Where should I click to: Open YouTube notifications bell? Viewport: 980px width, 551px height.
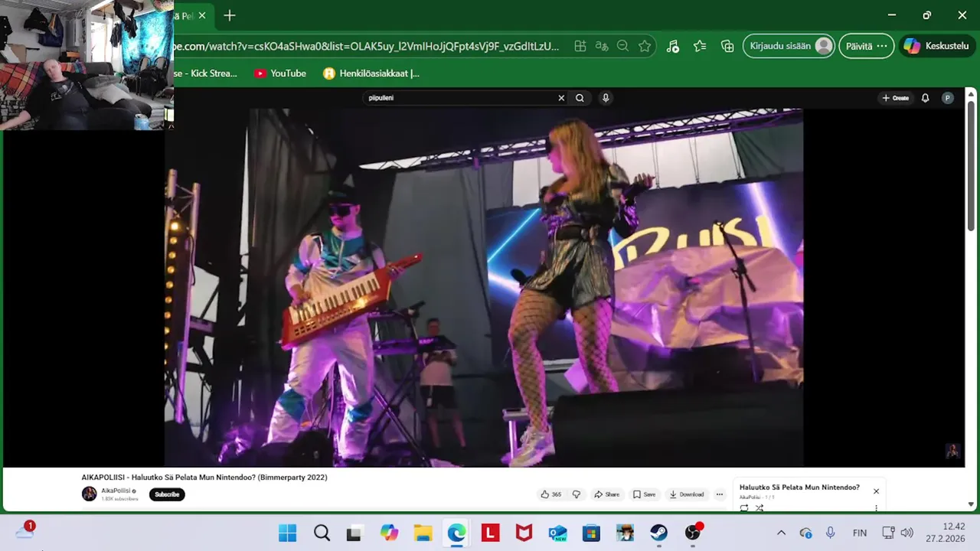coord(925,98)
